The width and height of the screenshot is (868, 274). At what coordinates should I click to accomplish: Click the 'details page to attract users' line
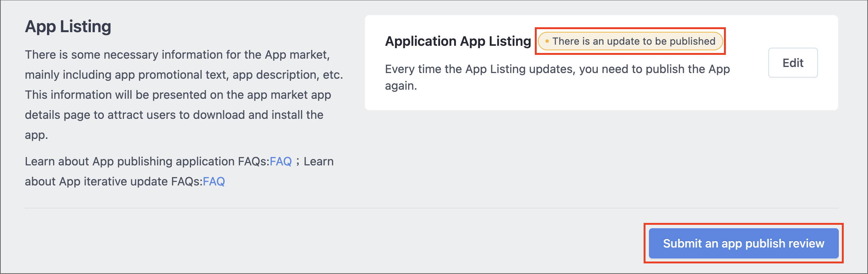pyautogui.click(x=174, y=115)
